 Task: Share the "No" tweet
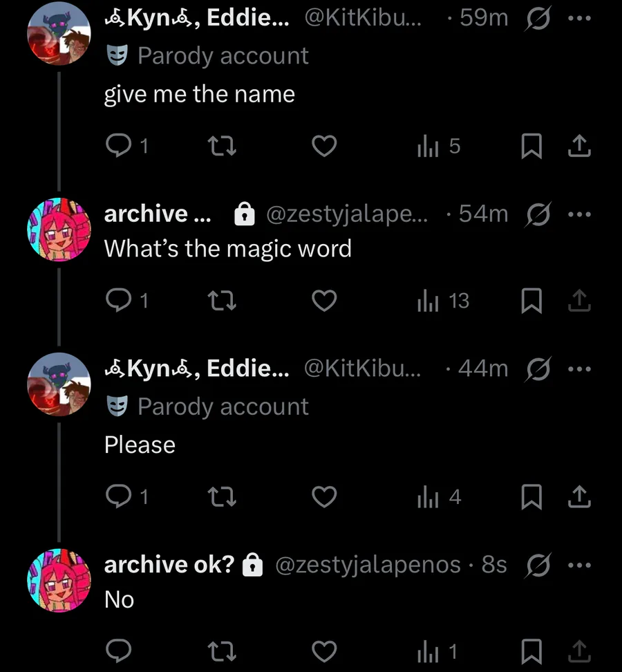click(579, 651)
